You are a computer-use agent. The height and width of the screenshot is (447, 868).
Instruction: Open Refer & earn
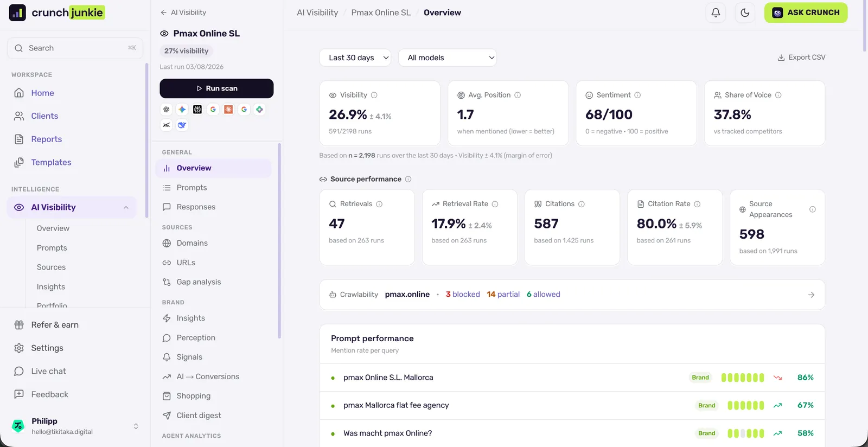(55, 325)
